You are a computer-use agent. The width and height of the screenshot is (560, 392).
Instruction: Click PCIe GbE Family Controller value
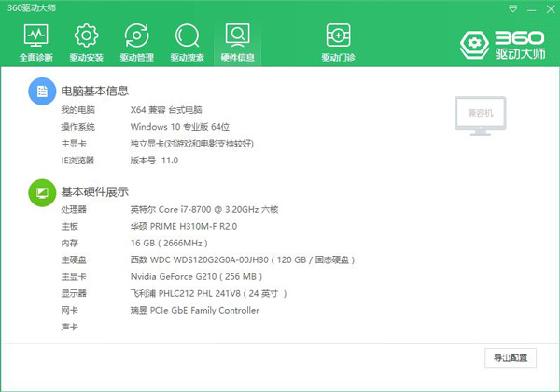click(x=195, y=310)
